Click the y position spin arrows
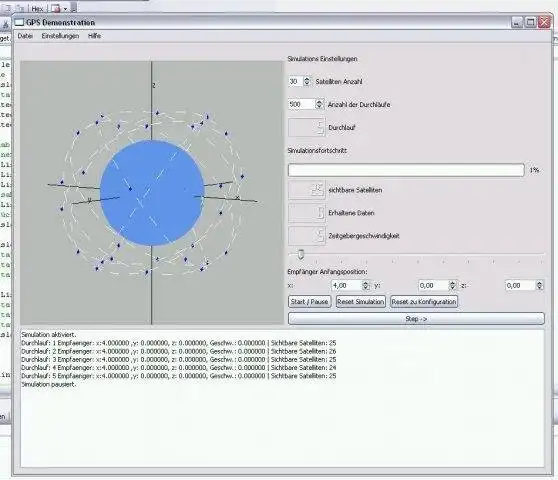 [452, 285]
